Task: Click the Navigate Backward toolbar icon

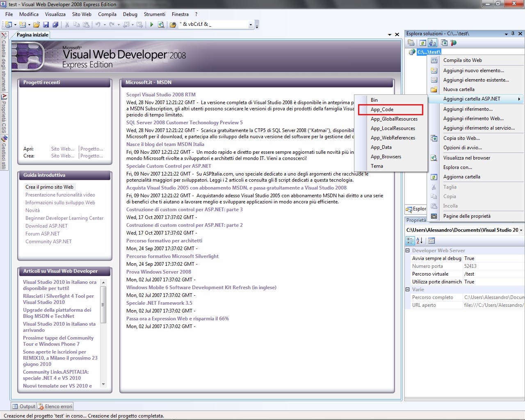Action: coord(126,25)
